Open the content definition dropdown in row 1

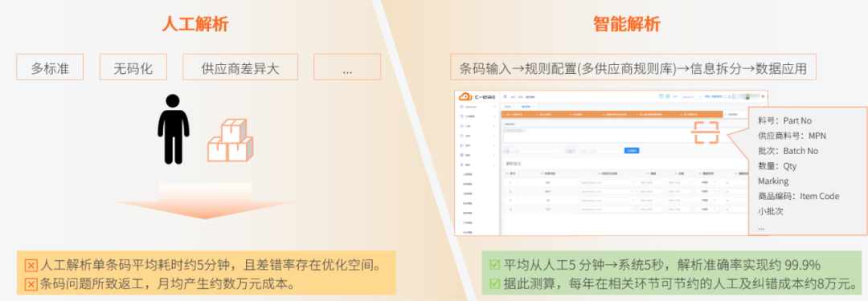coord(607,182)
